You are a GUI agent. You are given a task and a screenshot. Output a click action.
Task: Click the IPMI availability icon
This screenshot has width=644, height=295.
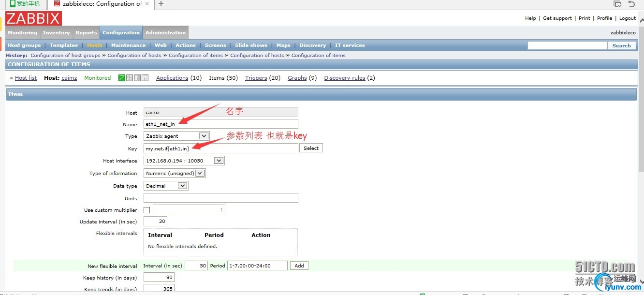point(145,78)
